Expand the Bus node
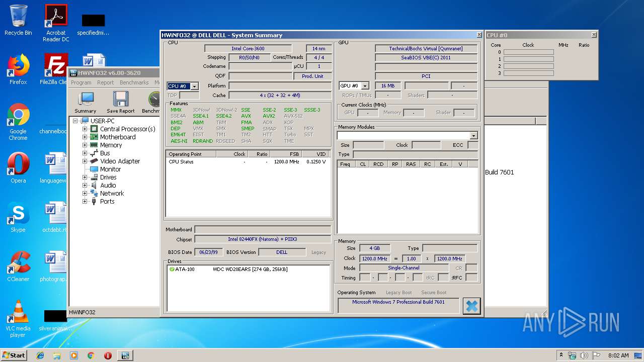This screenshot has height=362, width=644. 85,153
